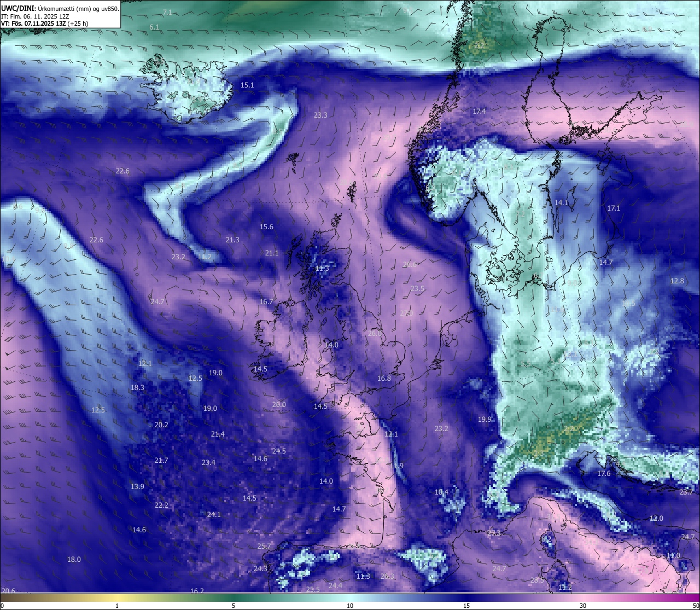The height and width of the screenshot is (610, 700).
Task: Click the 15 tick on the colour scale
Action: pos(466,606)
